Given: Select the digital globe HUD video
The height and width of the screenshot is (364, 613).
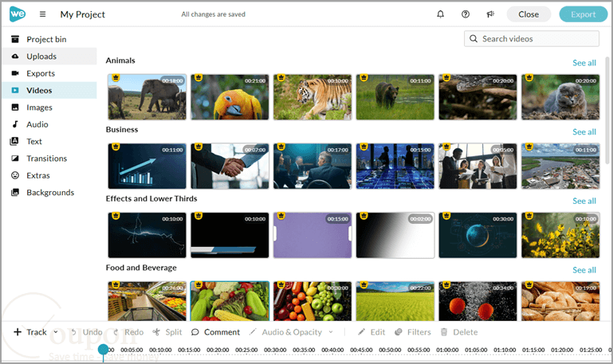Looking at the screenshot, I should [x=477, y=235].
